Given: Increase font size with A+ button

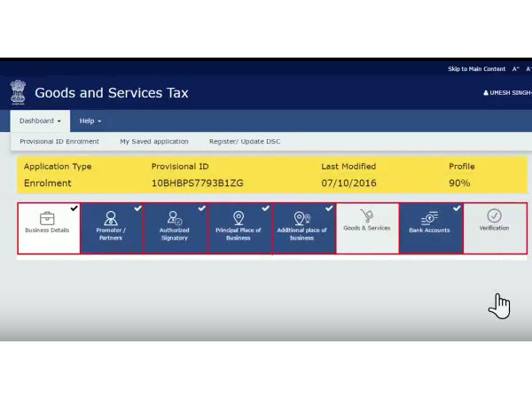Looking at the screenshot, I should [516, 69].
